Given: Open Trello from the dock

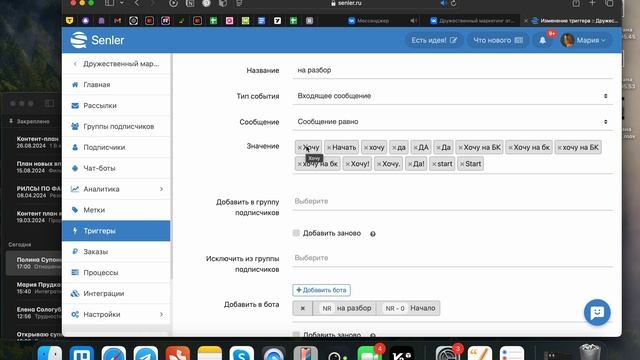Looking at the screenshot, I should tap(82, 353).
